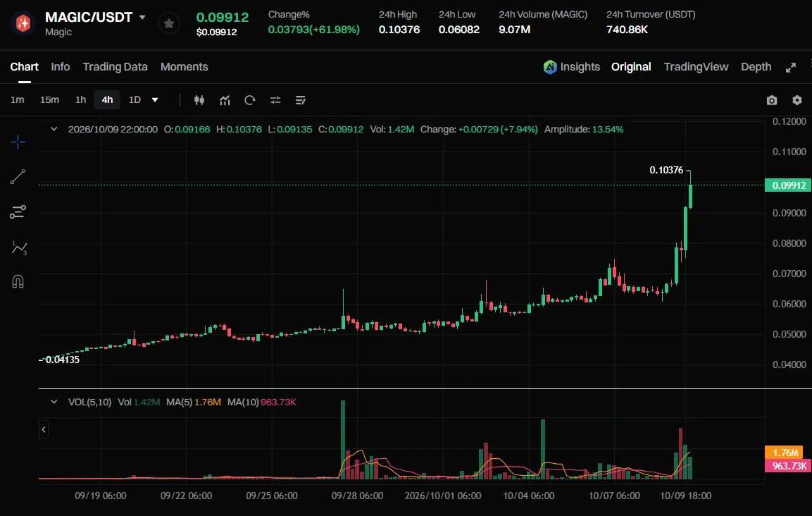Click the left arrow on volume panel

[x=44, y=429]
